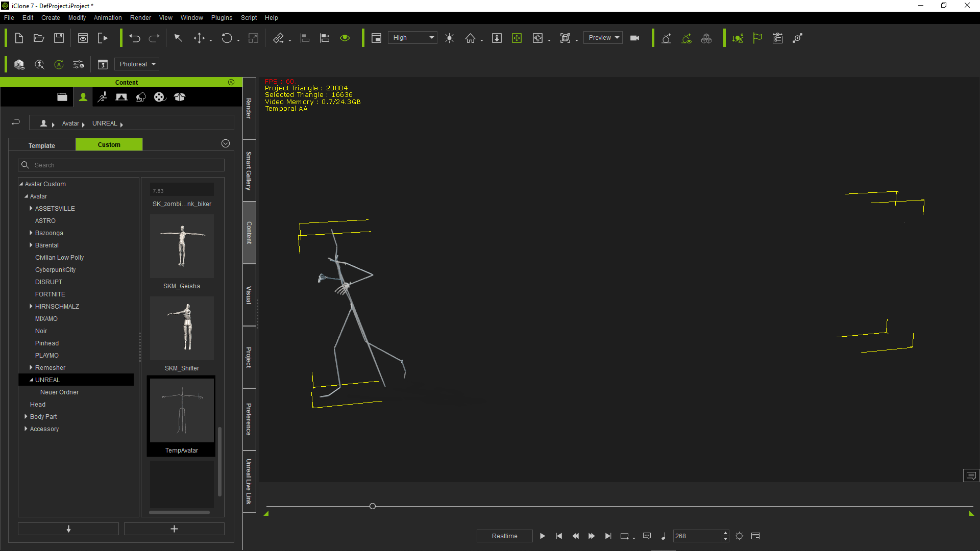Viewport: 980px width, 551px height.
Task: Jump to the timeline start
Action: click(x=559, y=536)
